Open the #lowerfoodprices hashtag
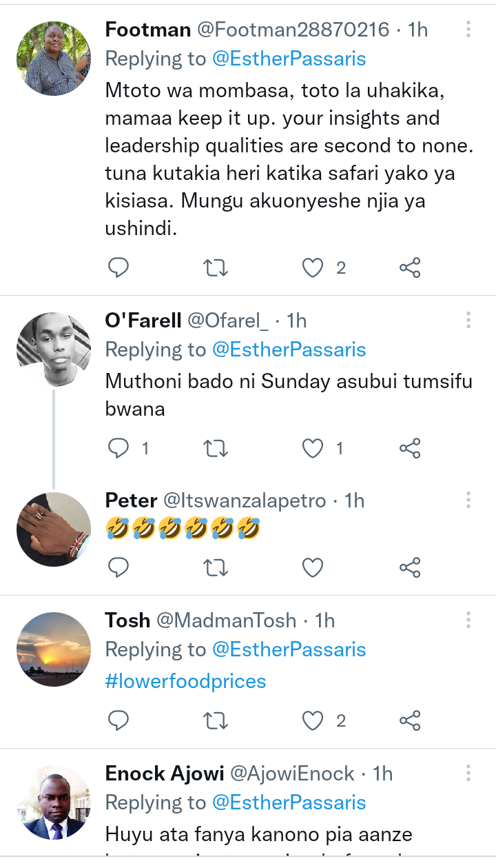 (185, 681)
